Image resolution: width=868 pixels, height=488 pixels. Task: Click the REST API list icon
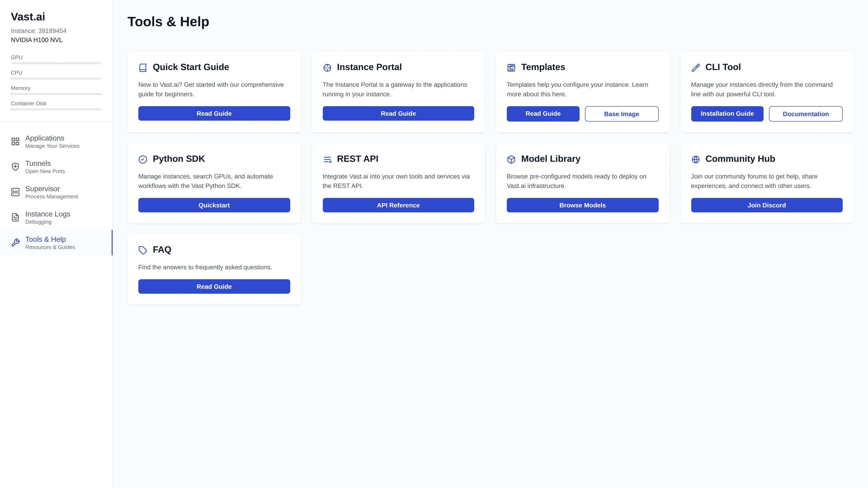click(327, 159)
